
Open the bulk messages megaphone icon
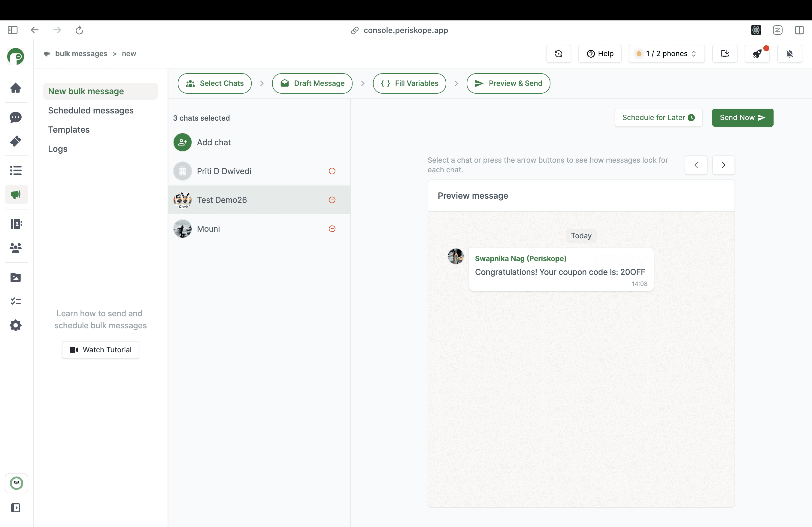(16, 195)
